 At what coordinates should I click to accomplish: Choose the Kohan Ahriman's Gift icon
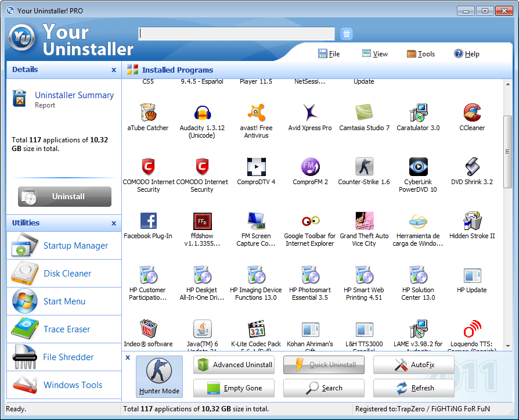[x=310, y=329]
